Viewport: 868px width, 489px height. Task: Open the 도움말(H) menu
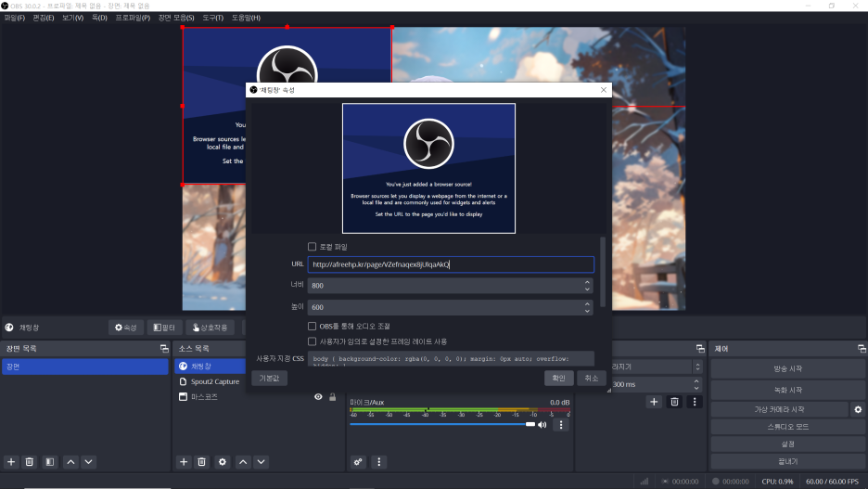(246, 18)
